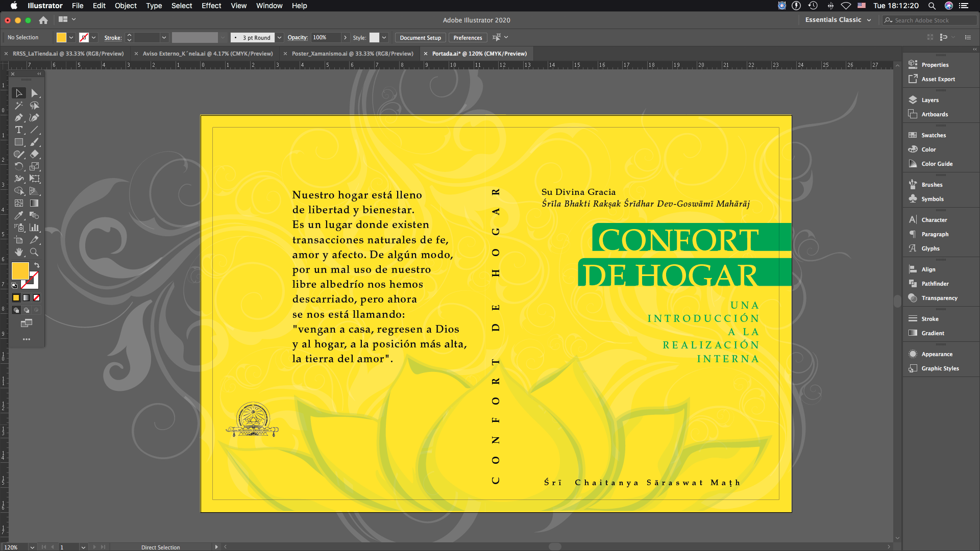Select the Pen tool

pyautogui.click(x=19, y=118)
